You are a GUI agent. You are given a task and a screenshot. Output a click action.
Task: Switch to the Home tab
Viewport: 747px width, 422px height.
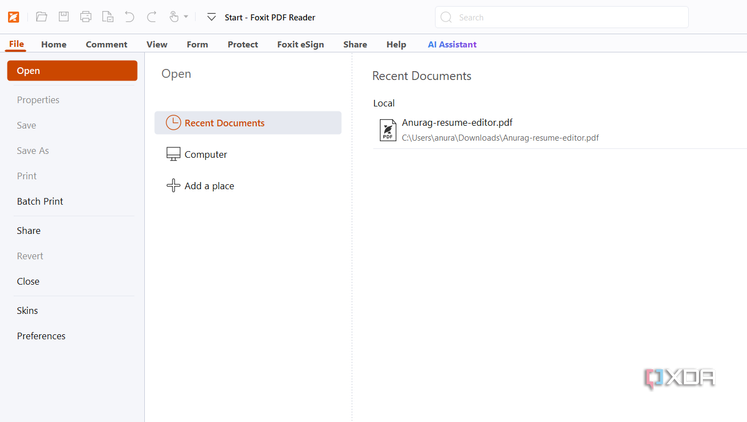pos(54,44)
